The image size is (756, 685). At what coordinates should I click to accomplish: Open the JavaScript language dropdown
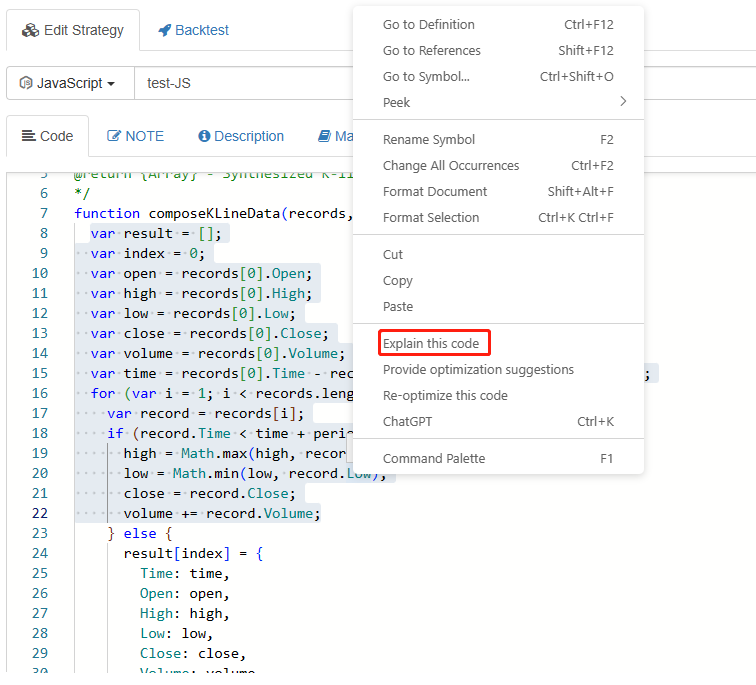point(69,83)
